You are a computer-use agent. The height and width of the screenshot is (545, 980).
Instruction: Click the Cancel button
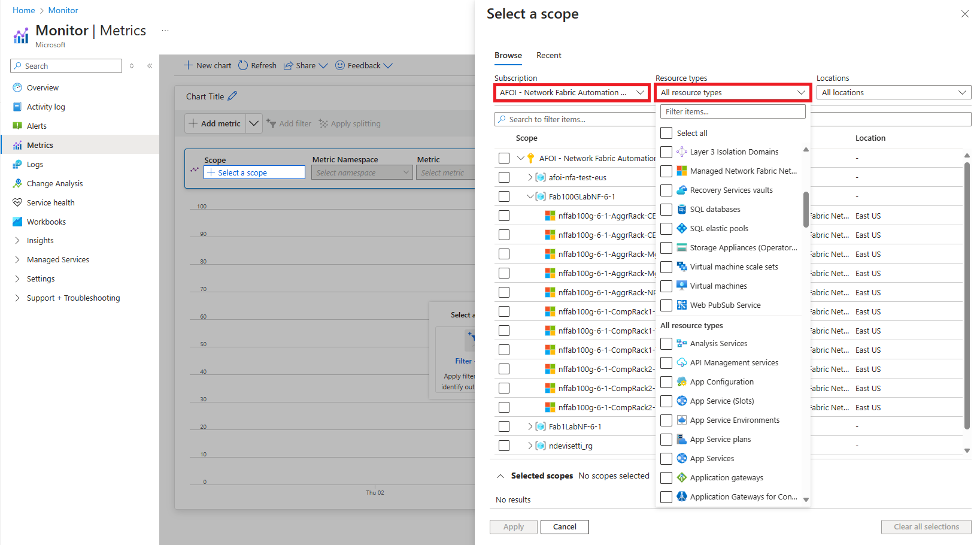point(565,526)
